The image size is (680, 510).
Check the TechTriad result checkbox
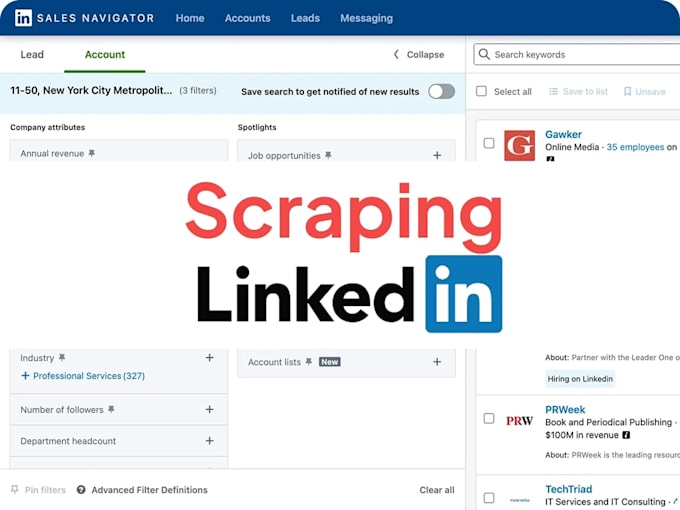tap(489, 497)
